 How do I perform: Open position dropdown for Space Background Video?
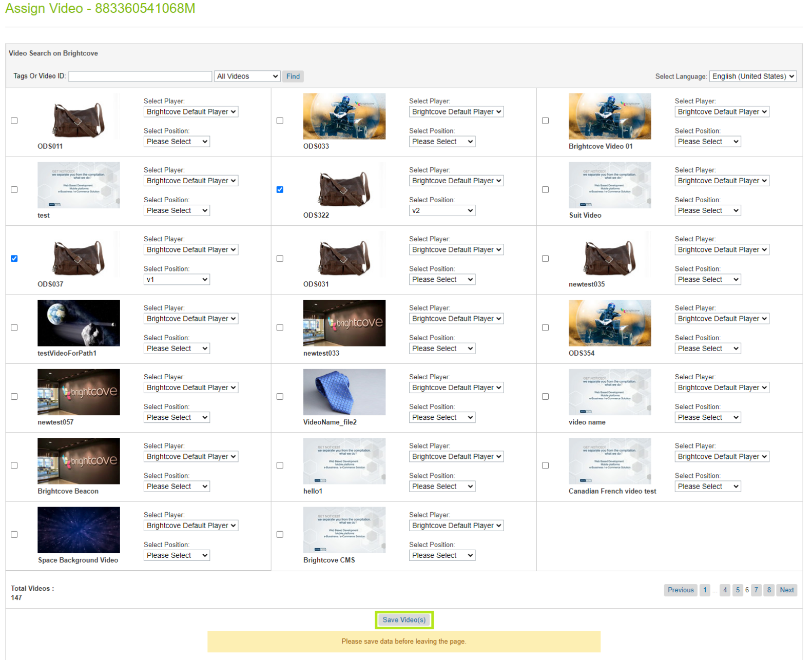point(177,555)
